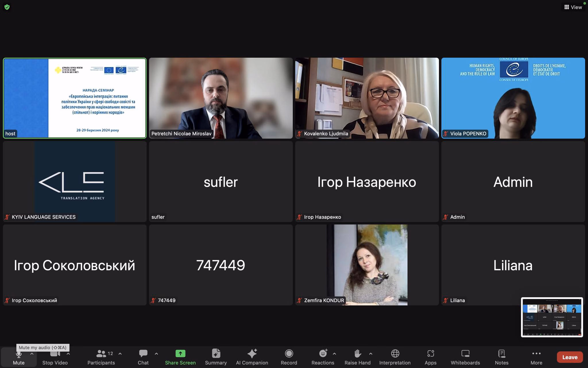Click the Share Screen icon
Screen dimensions: 588x368
pyautogui.click(x=180, y=353)
